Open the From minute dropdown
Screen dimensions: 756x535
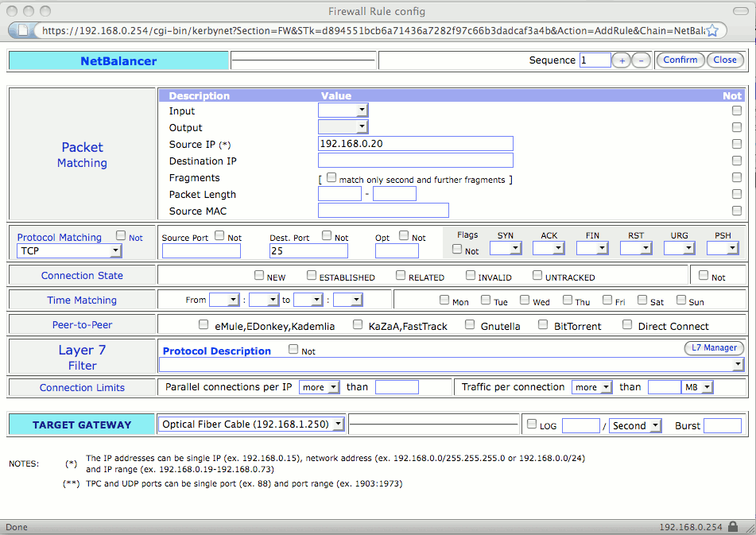click(x=264, y=300)
